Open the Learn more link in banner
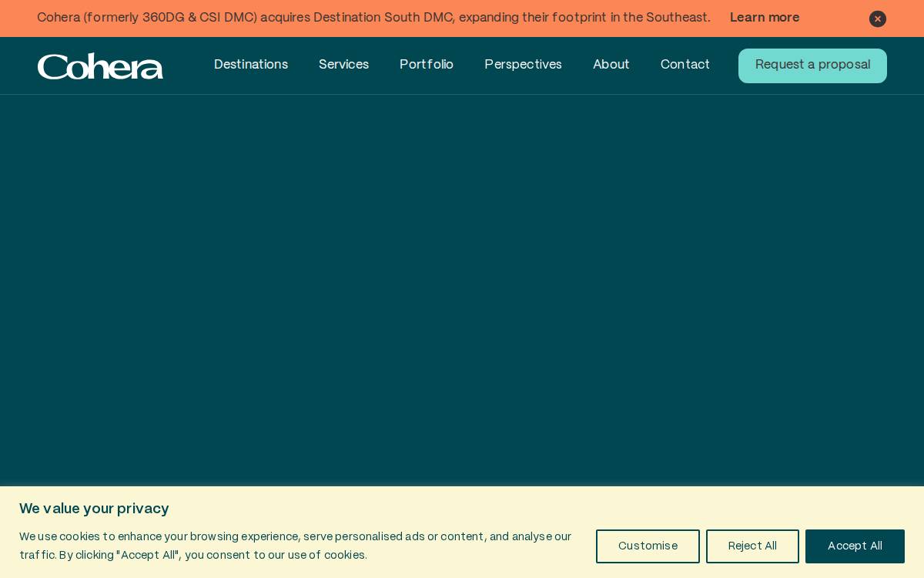This screenshot has height=578, width=924. (765, 18)
